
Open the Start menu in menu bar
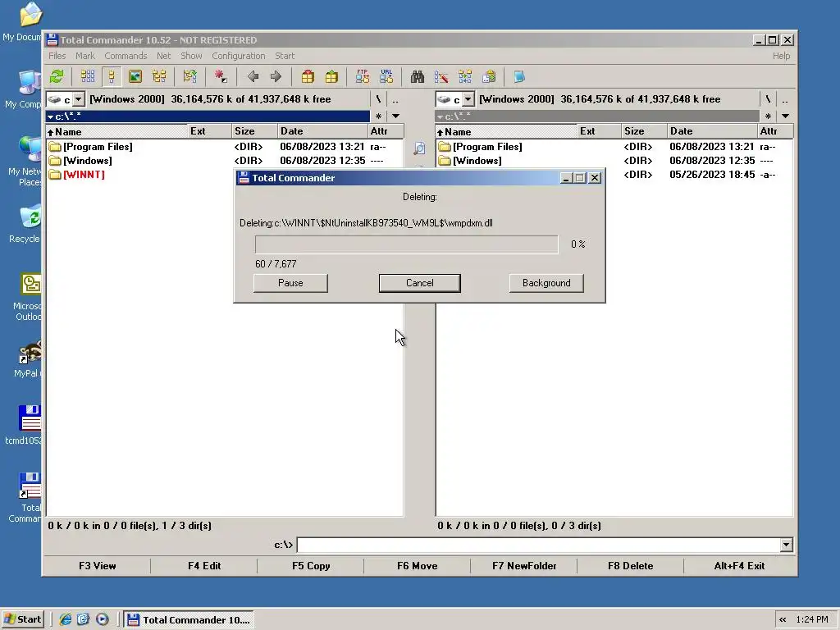(285, 56)
